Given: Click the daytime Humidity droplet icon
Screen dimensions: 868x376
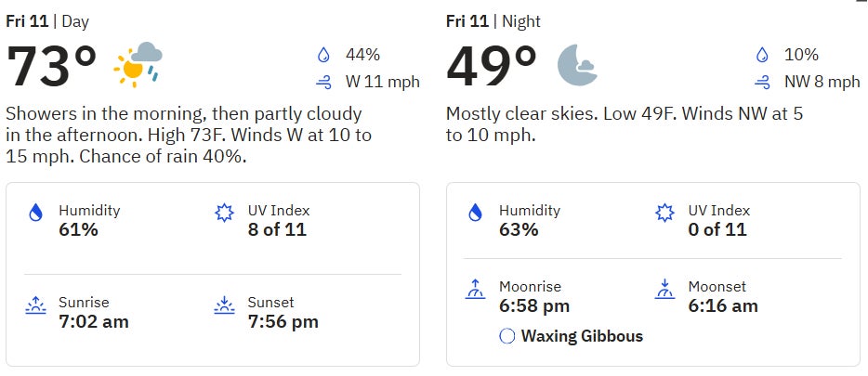Looking at the screenshot, I should tap(36, 213).
